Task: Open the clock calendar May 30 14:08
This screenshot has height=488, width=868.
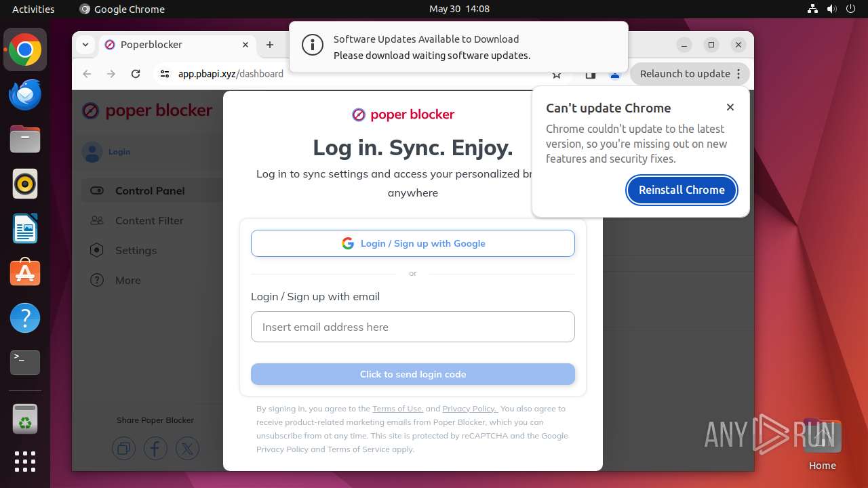Action: [x=459, y=9]
